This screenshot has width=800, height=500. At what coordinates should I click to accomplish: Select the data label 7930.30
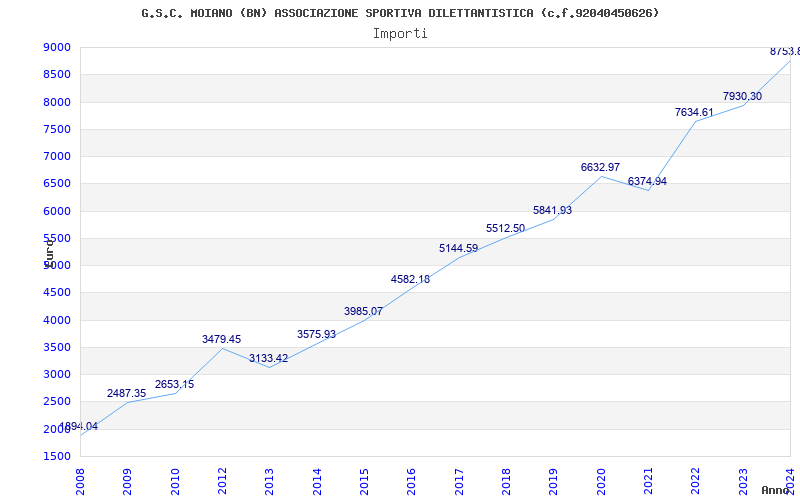[x=742, y=96]
